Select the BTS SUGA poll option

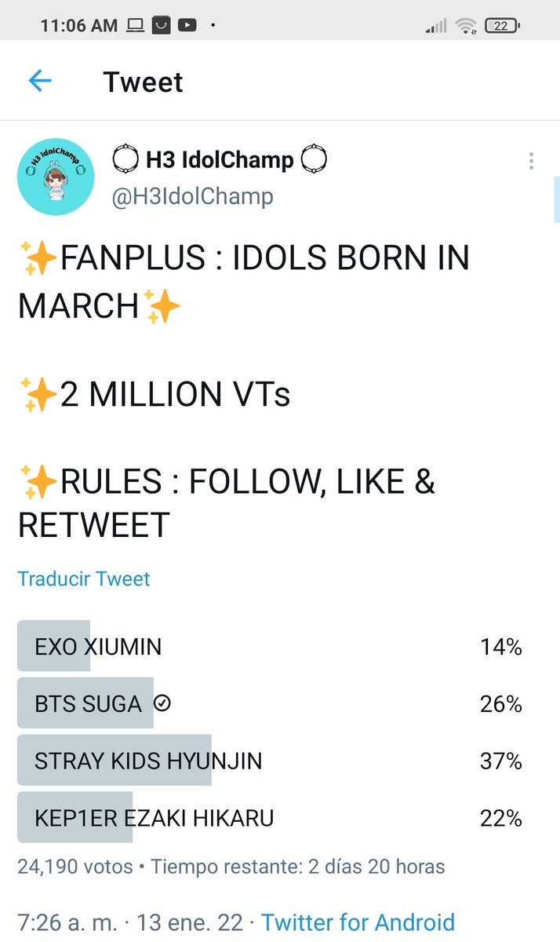(271, 703)
